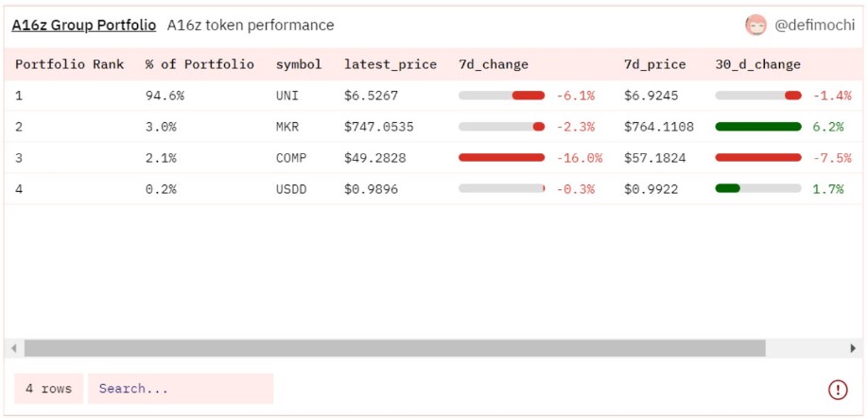Viewport: 868px width, 419px height.
Task: Click the scrollbar left arrow
Action: 14,348
